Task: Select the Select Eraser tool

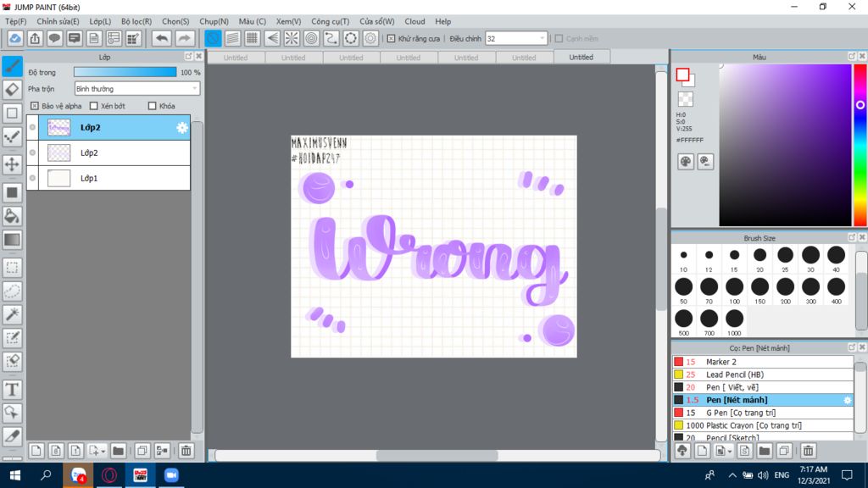Action: click(x=12, y=361)
